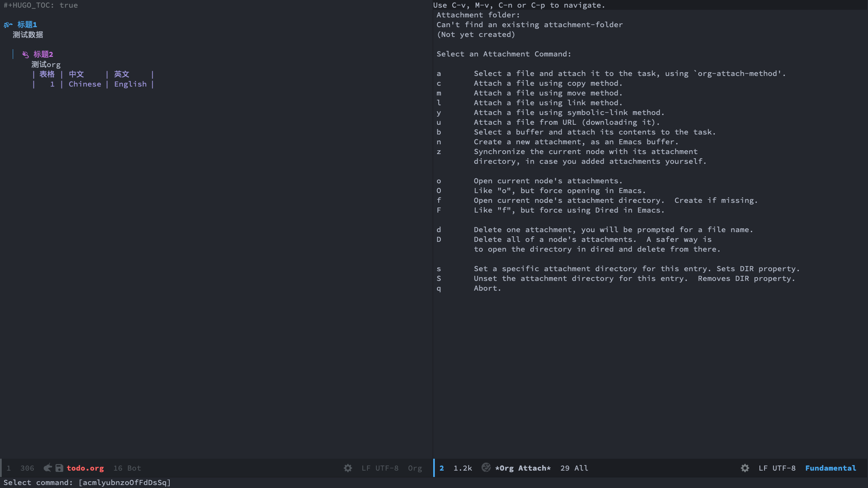Open the Org major mode menu

[x=414, y=468]
